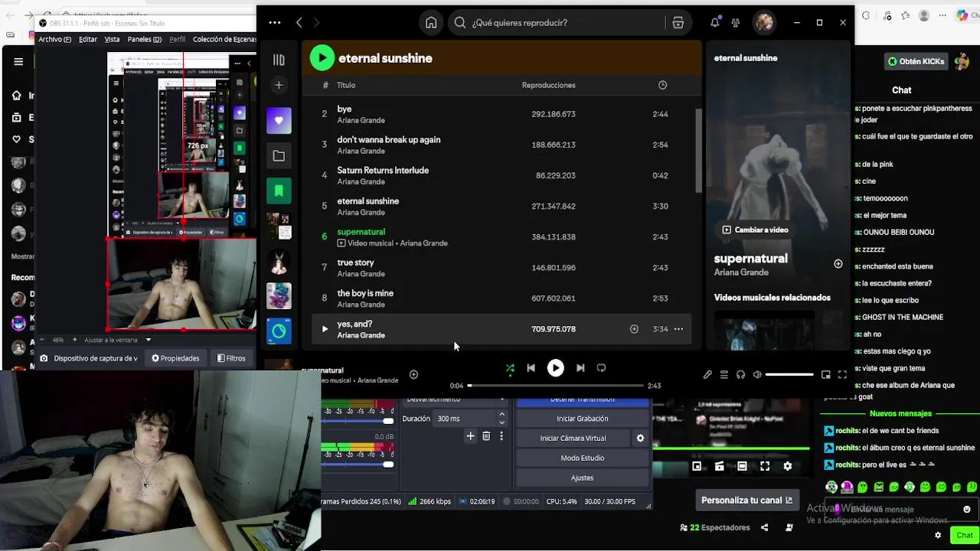This screenshot has height=551, width=980.
Task: Open transition options three-dot menu
Action: (x=501, y=436)
